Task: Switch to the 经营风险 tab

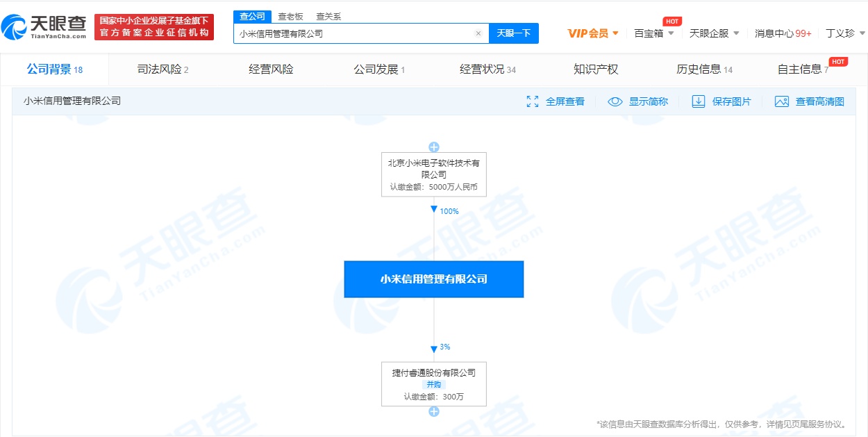Action: pyautogui.click(x=271, y=69)
